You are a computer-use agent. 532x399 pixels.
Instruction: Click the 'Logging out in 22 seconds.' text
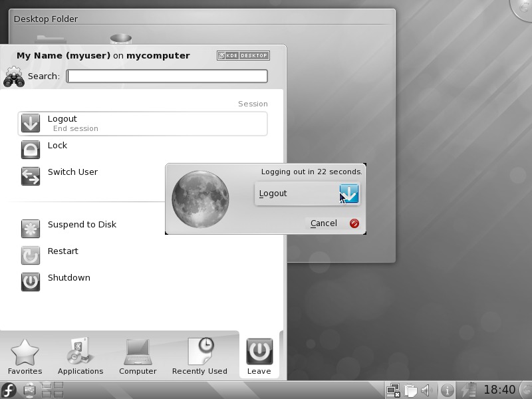311,172
